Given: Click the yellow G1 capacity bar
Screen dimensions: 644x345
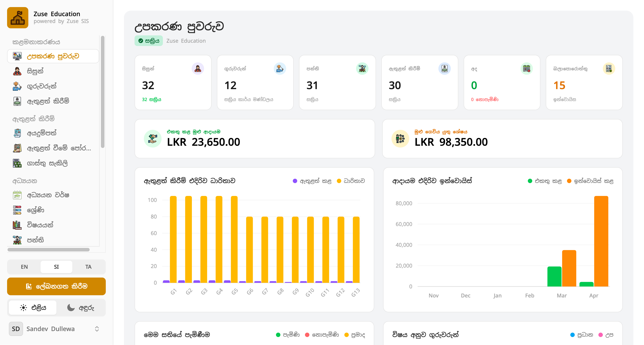Looking at the screenshot, I should (x=173, y=239).
